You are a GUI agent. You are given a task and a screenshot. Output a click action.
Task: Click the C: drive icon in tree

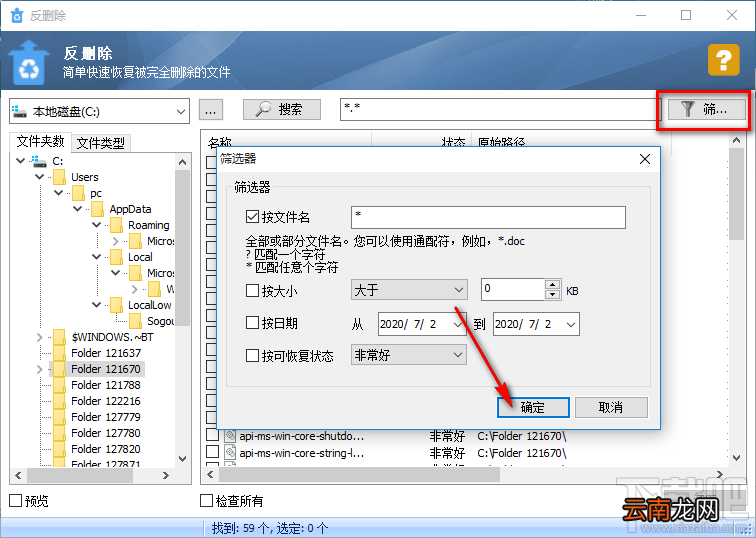pyautogui.click(x=39, y=161)
